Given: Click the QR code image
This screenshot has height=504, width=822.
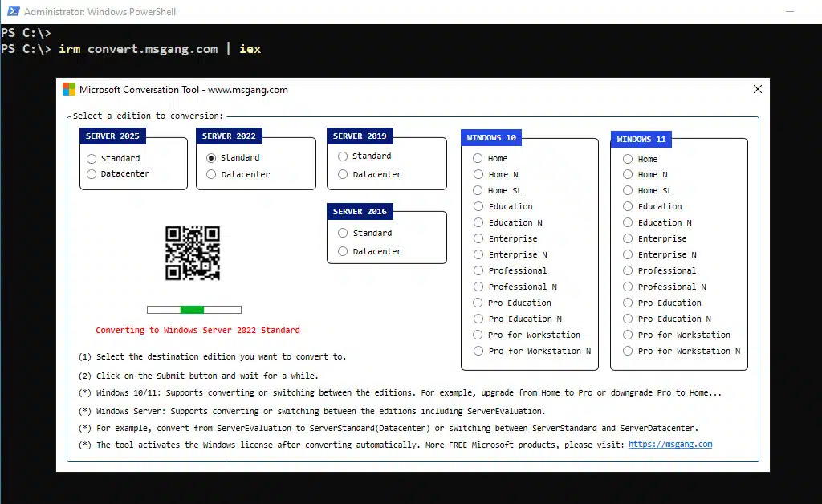Looking at the screenshot, I should click(193, 253).
